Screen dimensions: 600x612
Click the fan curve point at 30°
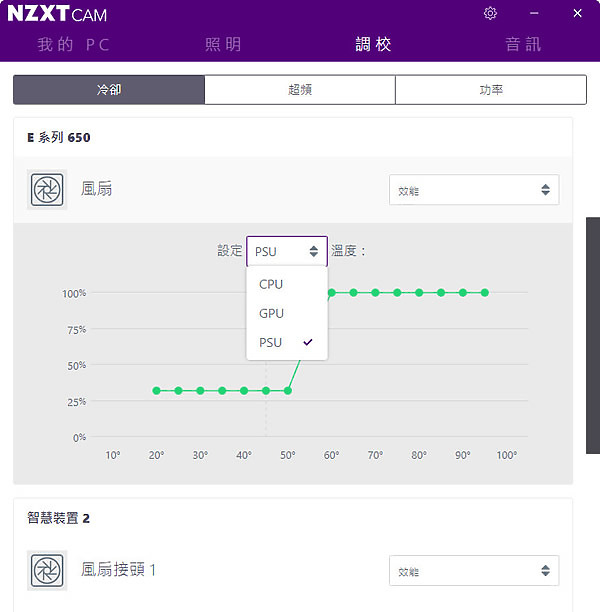coord(200,390)
